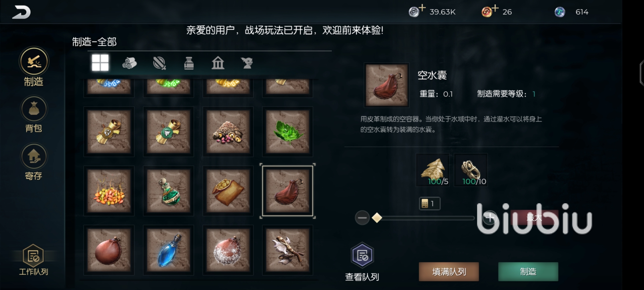Decrease quantity with the minus button

pos(362,218)
